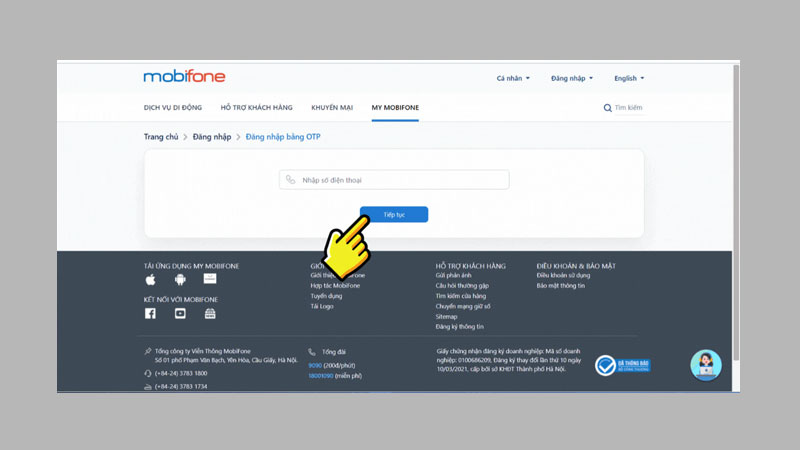
Task: Open the 'DỊCH VỤ DI ĐỘNG' menu
Action: tap(173, 108)
